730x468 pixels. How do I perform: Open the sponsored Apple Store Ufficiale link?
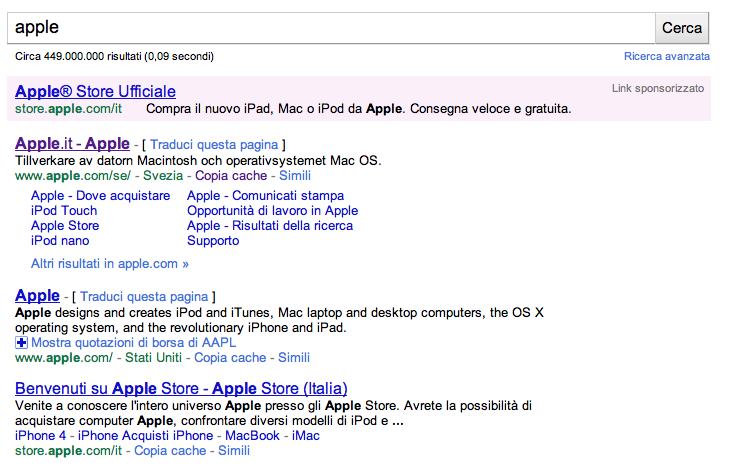tap(96, 91)
